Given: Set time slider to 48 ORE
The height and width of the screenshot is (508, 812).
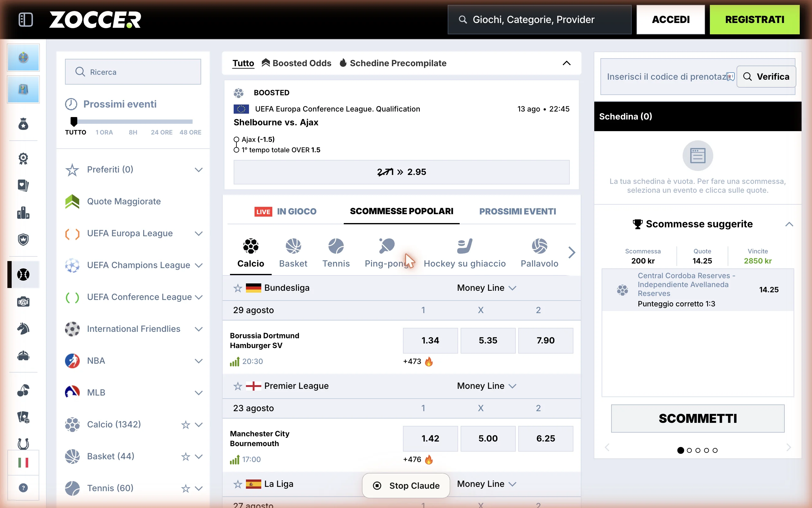Looking at the screenshot, I should click(x=190, y=132).
